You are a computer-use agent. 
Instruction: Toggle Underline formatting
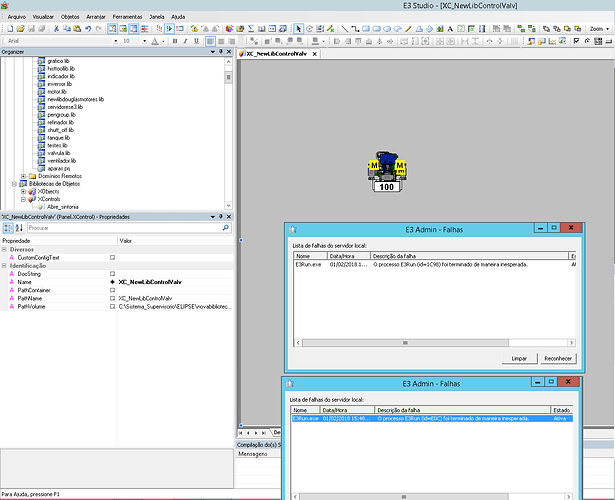(197, 41)
